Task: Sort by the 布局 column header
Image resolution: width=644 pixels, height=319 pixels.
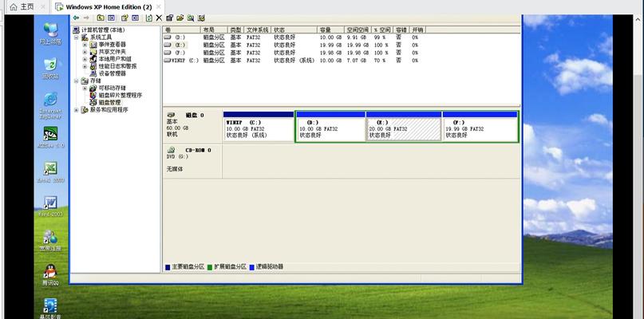Action: (214, 30)
